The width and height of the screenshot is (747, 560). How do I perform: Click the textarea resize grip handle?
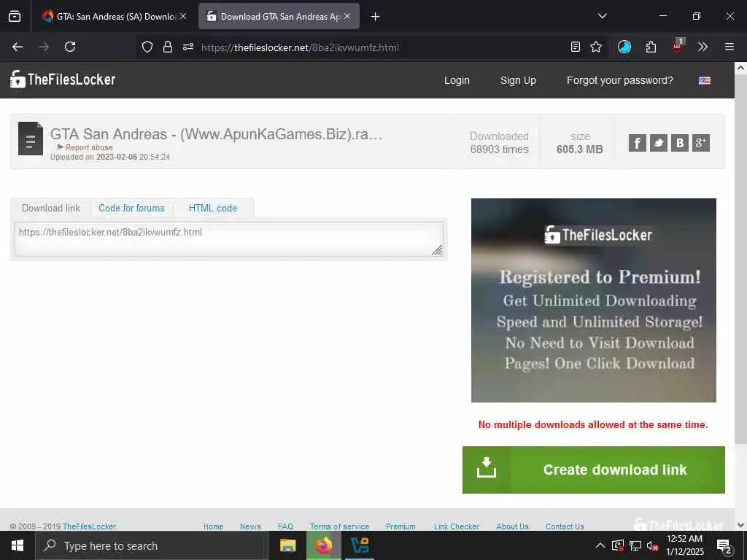[438, 251]
